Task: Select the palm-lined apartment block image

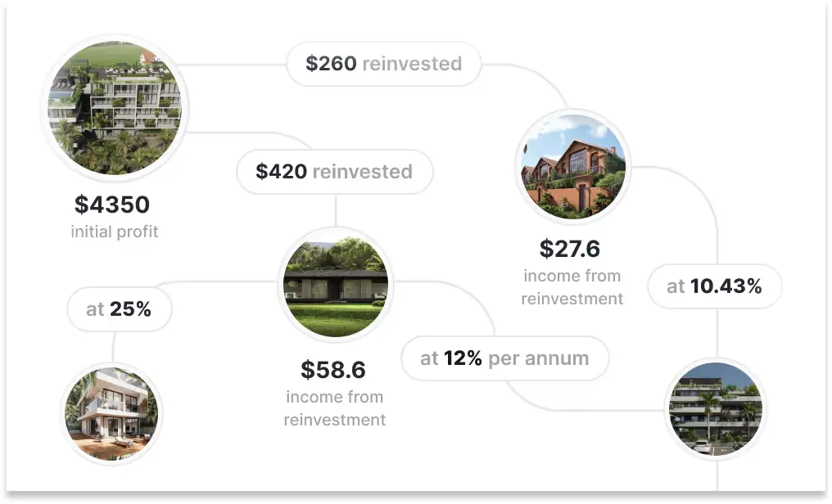Action: [x=716, y=409]
